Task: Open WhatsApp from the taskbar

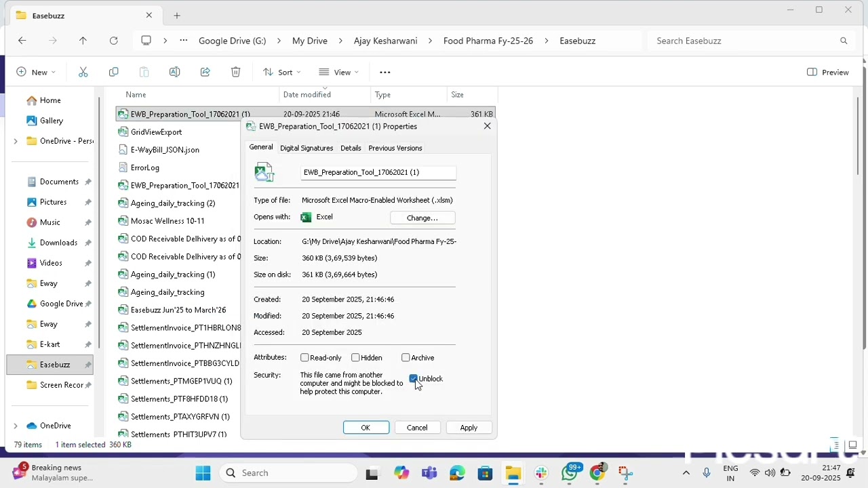Action: [x=570, y=473]
